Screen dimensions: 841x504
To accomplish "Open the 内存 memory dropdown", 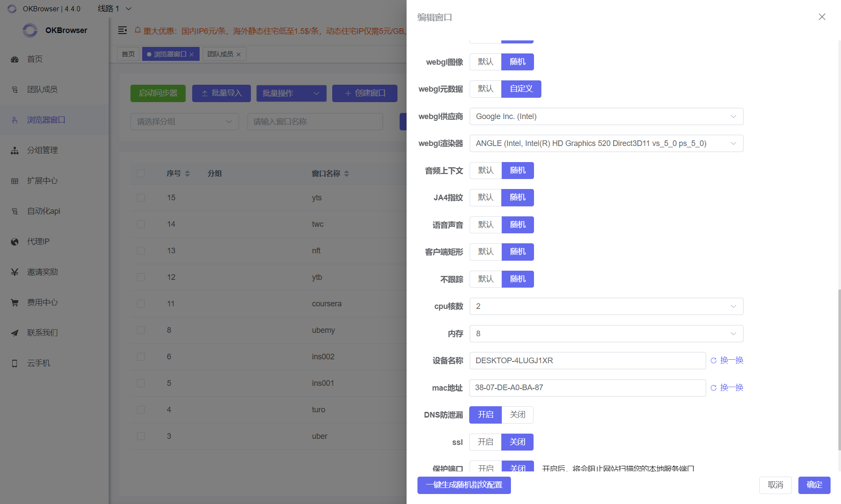I will point(606,334).
